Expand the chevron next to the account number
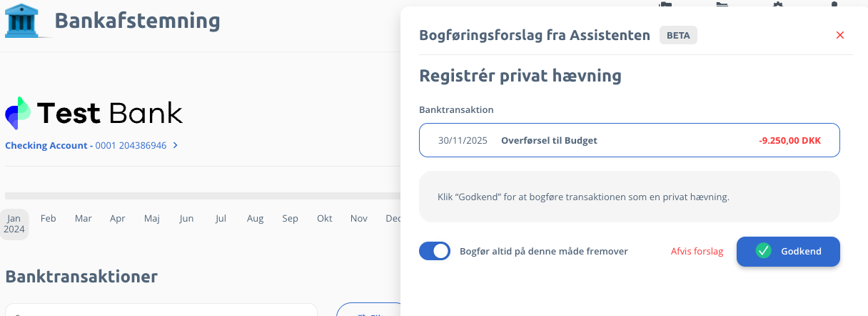This screenshot has width=868, height=316. 176,145
